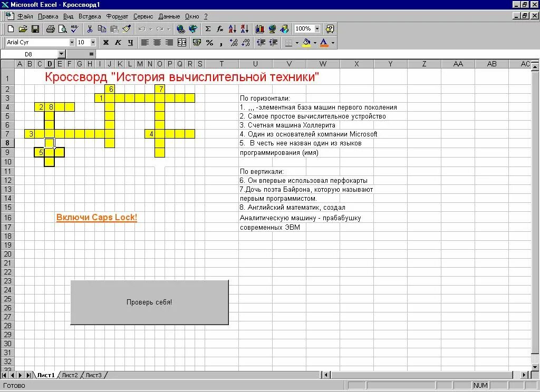The height and width of the screenshot is (392, 540).
Task: Cut selection with the scissors icon
Action: pyautogui.click(x=90, y=29)
